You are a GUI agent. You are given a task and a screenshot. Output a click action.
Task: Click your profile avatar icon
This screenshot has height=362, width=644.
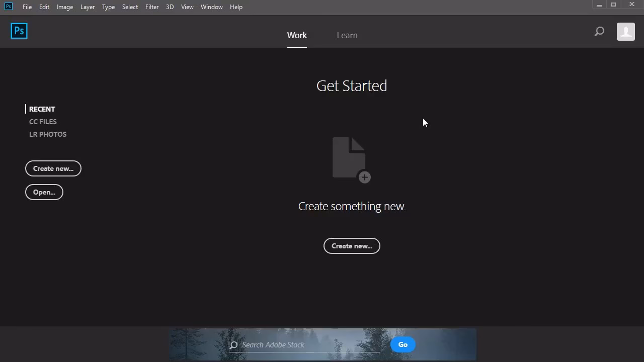[625, 31]
